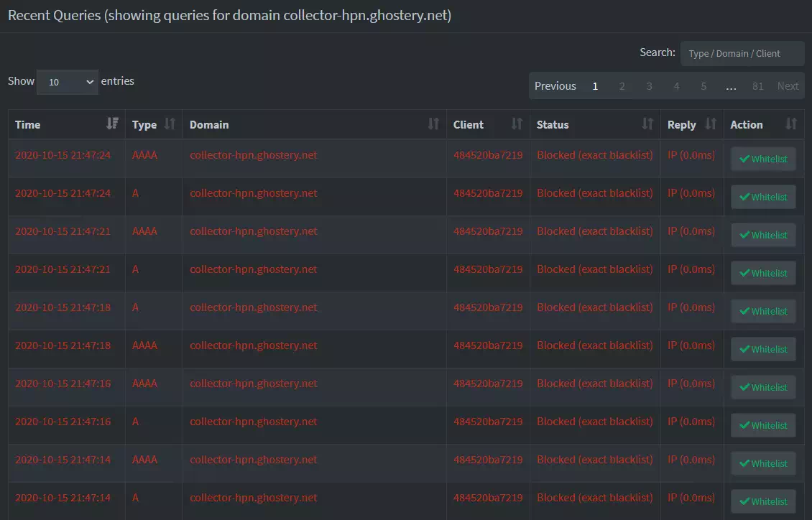Open the Show entries count dropdown
812x520 pixels.
(68, 82)
